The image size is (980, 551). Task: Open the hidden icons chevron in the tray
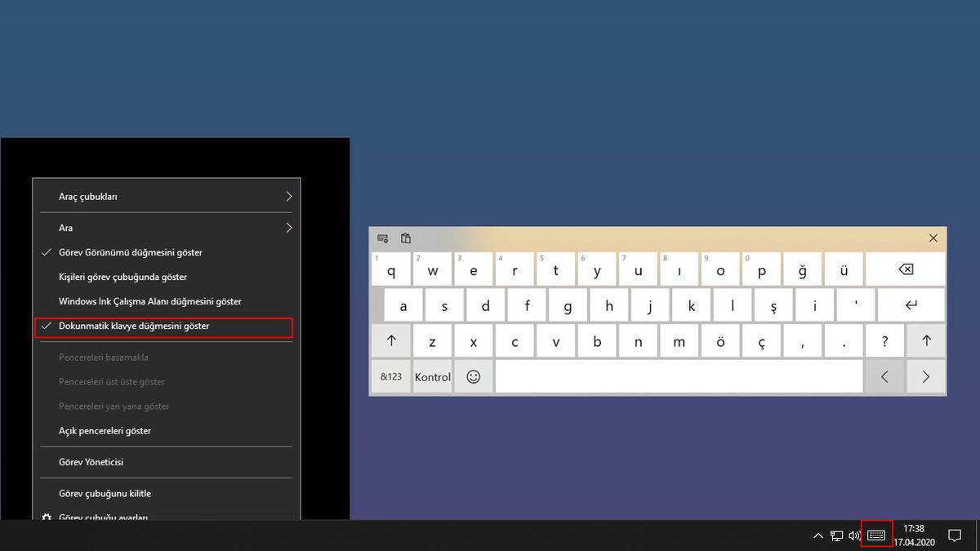tap(817, 535)
